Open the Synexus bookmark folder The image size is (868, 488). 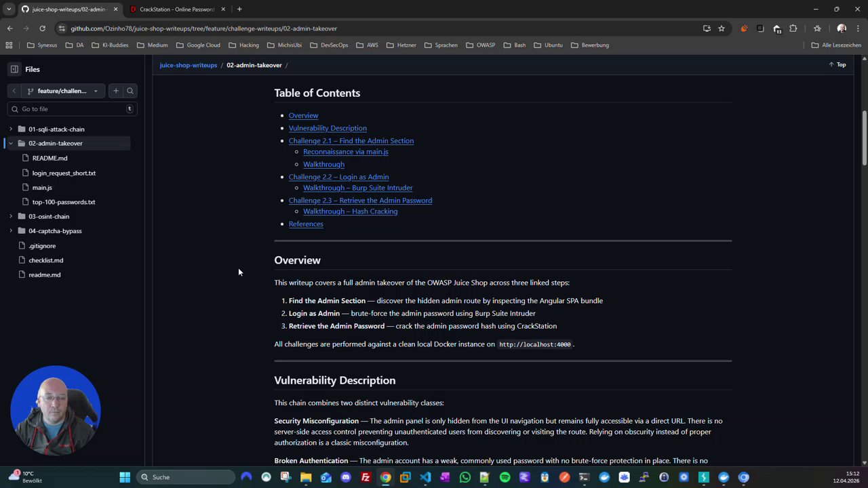42,45
